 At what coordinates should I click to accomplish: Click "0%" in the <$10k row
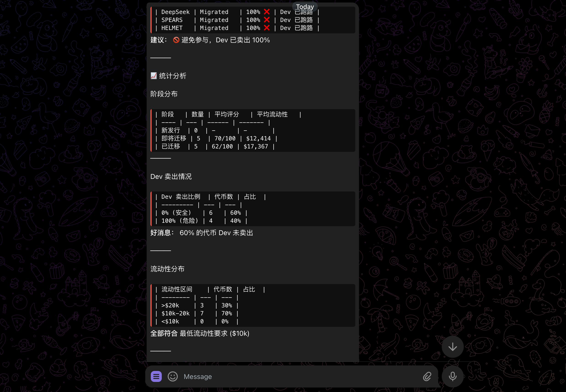point(225,322)
